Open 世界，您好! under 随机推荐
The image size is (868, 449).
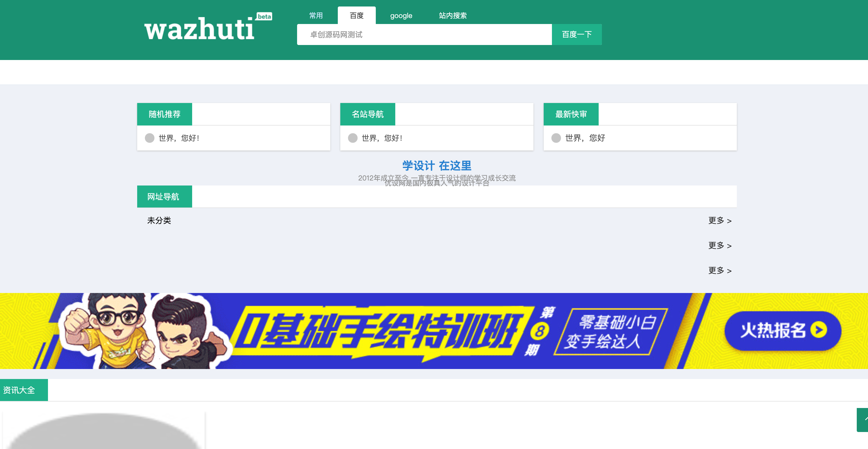click(179, 138)
